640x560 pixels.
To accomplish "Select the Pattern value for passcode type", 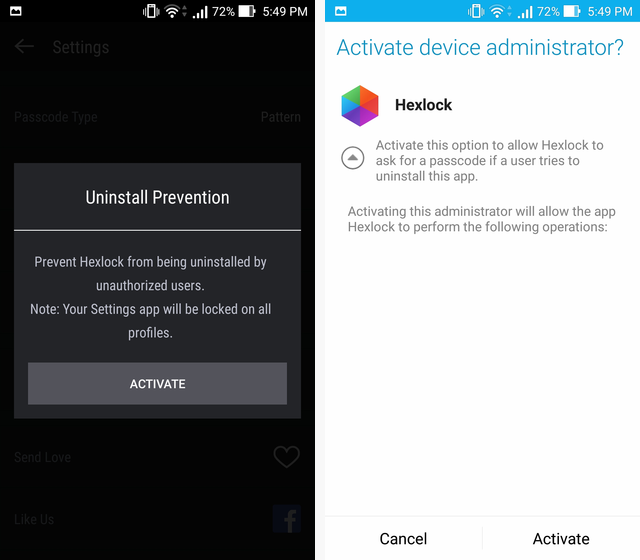I will pyautogui.click(x=281, y=117).
